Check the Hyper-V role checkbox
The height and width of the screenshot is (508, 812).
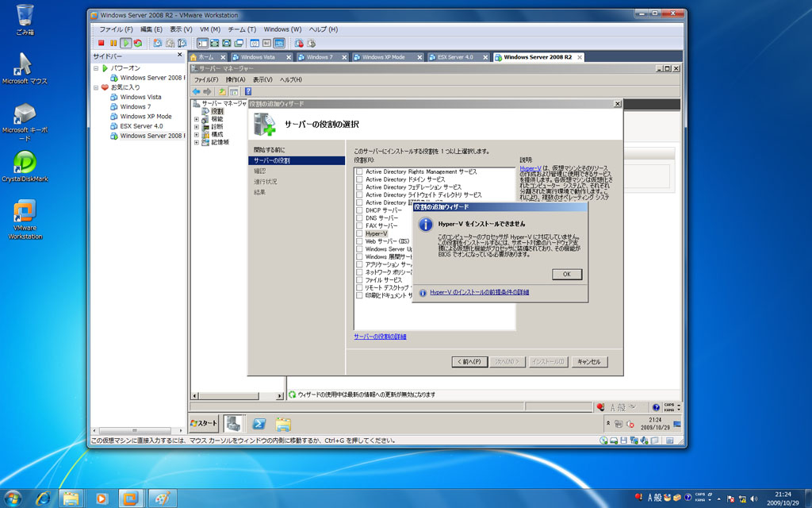tap(359, 234)
